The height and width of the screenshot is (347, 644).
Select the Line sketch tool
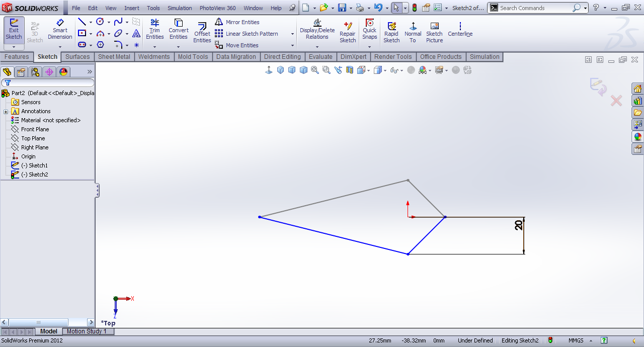[x=82, y=22]
